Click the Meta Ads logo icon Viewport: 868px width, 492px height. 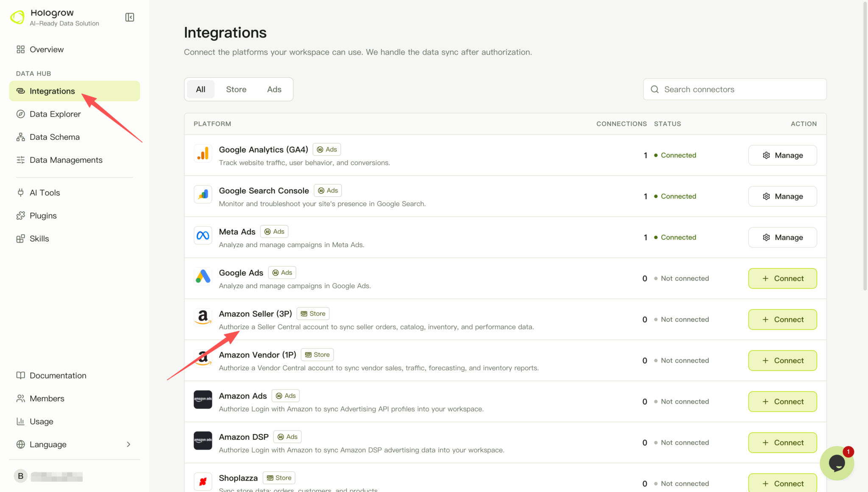[x=203, y=235]
